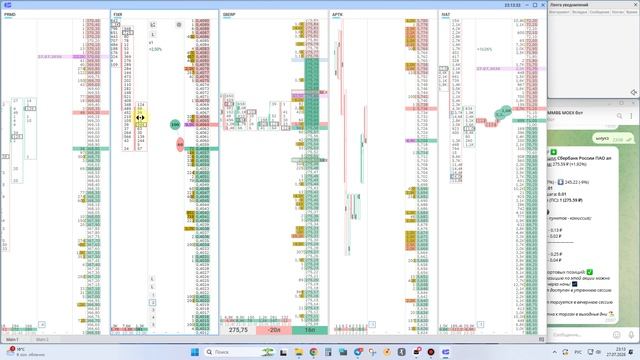
Task: Open the emoji picker in Telegram
Action: coord(616,335)
